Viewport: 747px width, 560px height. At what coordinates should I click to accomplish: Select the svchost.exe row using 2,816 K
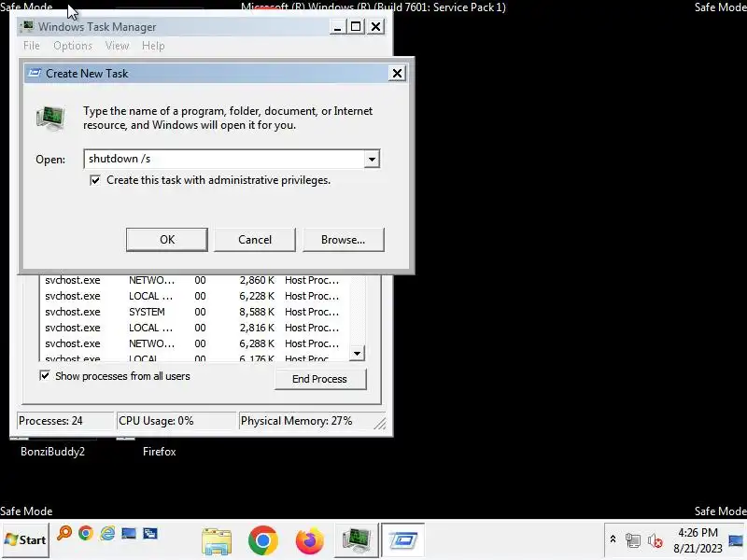194,328
